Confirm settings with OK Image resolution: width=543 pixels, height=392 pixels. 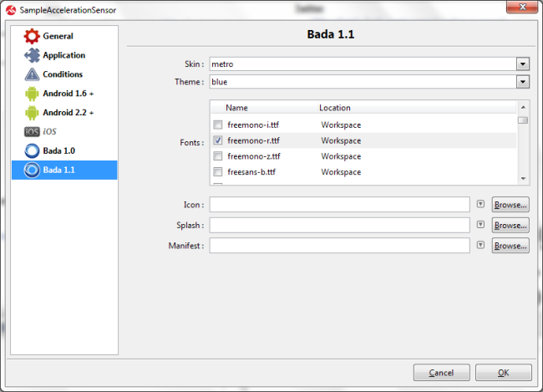coord(504,373)
